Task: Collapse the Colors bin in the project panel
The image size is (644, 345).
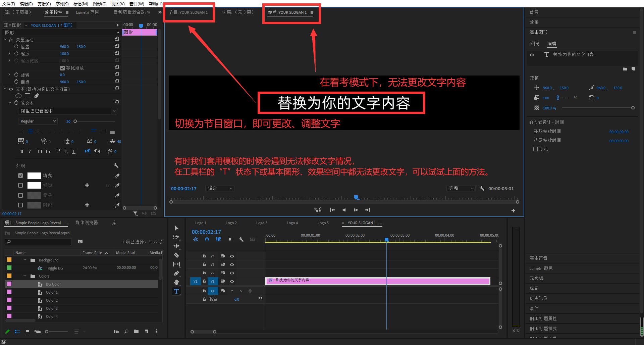Action: point(25,276)
